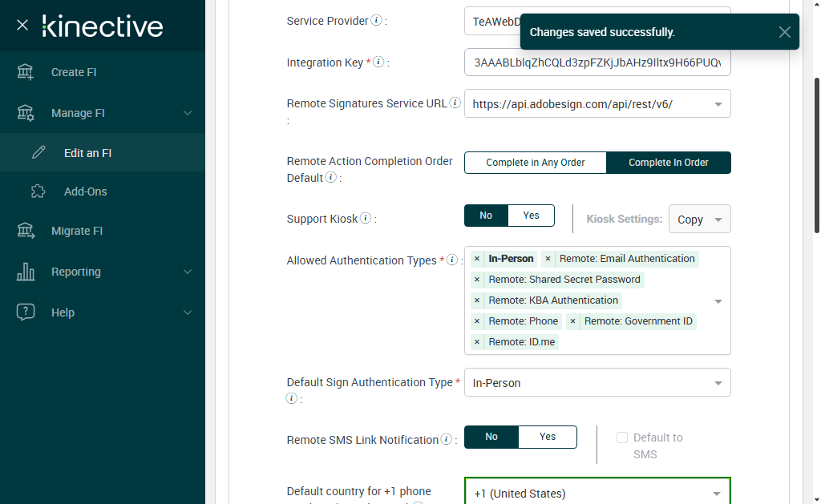This screenshot has height=504, width=821.
Task: Enable Remote SMS Link Notification Yes
Action: [x=548, y=437]
